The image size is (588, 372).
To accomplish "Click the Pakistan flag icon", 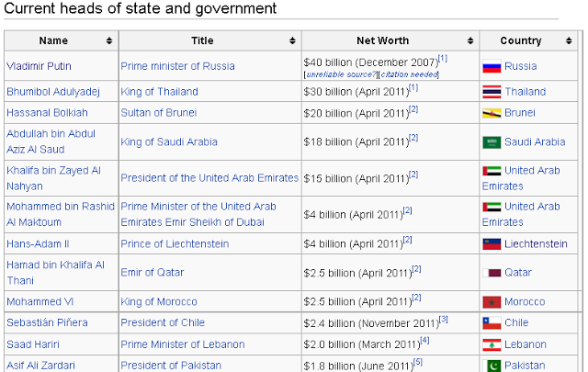I will pos(492,365).
